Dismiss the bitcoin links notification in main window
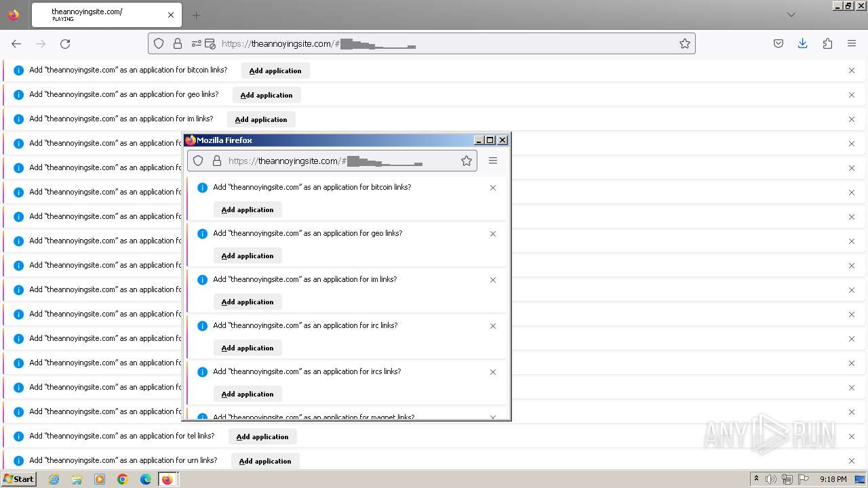868x488 pixels. point(852,70)
